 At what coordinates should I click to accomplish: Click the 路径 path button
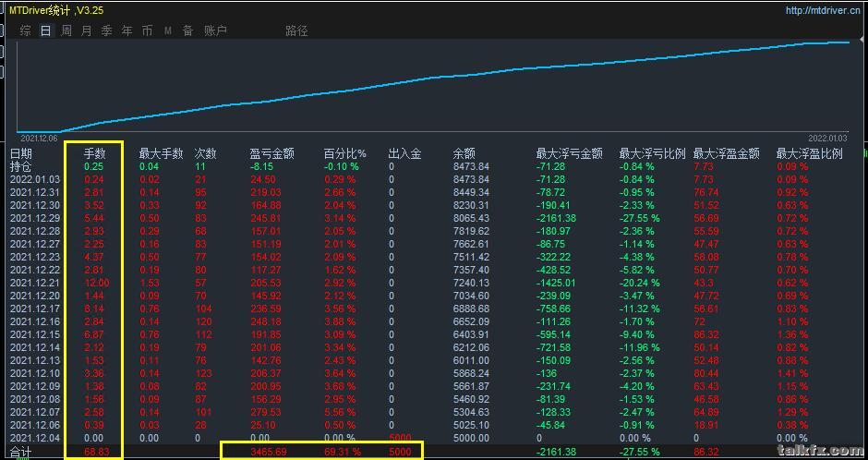pyautogui.click(x=296, y=30)
